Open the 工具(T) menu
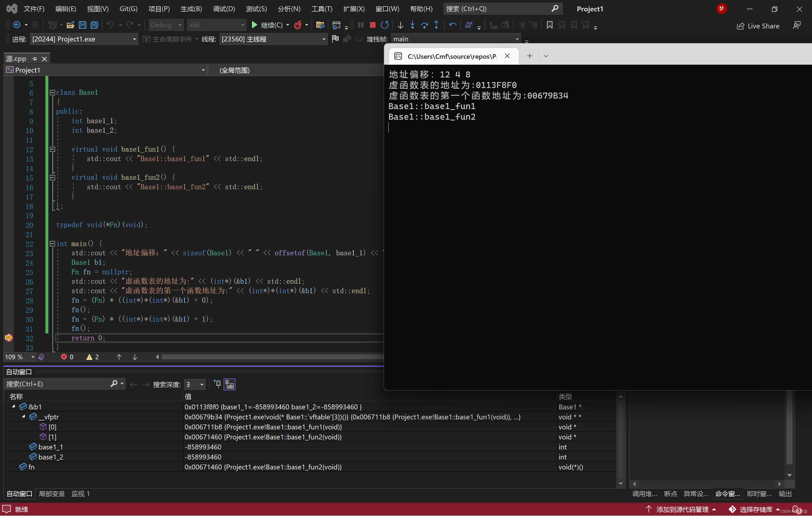Viewport: 812px width, 516px height. pyautogui.click(x=322, y=9)
